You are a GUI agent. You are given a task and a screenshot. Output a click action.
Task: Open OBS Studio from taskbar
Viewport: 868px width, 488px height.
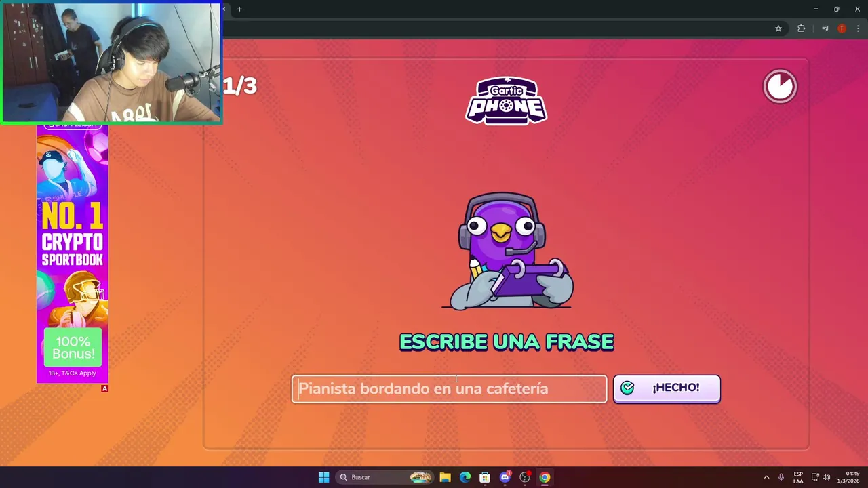524,477
